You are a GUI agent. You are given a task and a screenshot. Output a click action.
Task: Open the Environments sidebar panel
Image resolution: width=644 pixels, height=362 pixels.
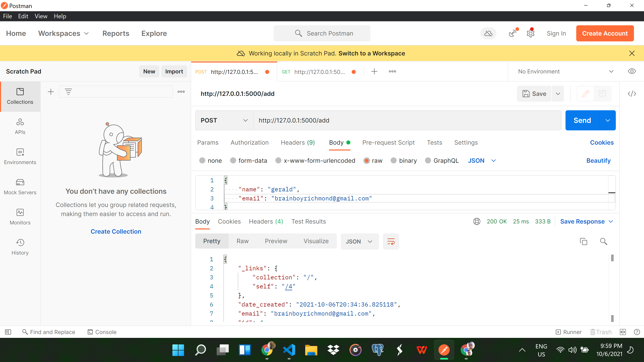click(x=20, y=156)
